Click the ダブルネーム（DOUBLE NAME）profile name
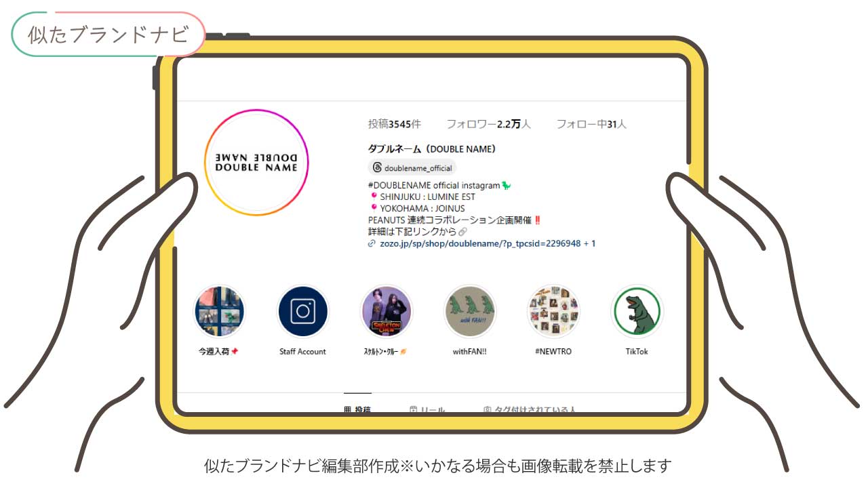The image size is (868, 488). tap(432, 149)
